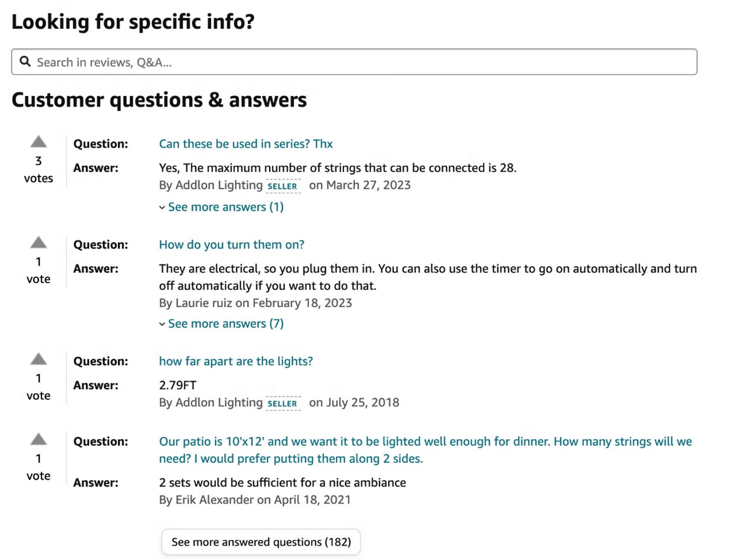The width and height of the screenshot is (731, 560).
Task: Open question 'how far apart are the lights?'
Action: (236, 361)
